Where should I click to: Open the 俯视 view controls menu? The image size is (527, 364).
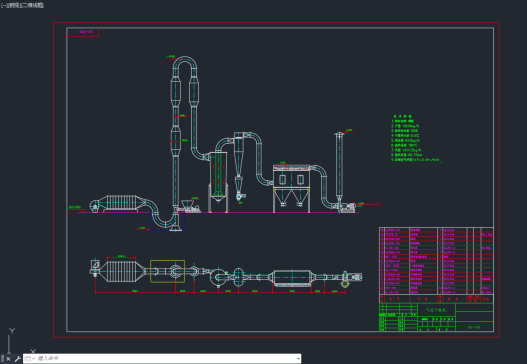pyautogui.click(x=14, y=5)
